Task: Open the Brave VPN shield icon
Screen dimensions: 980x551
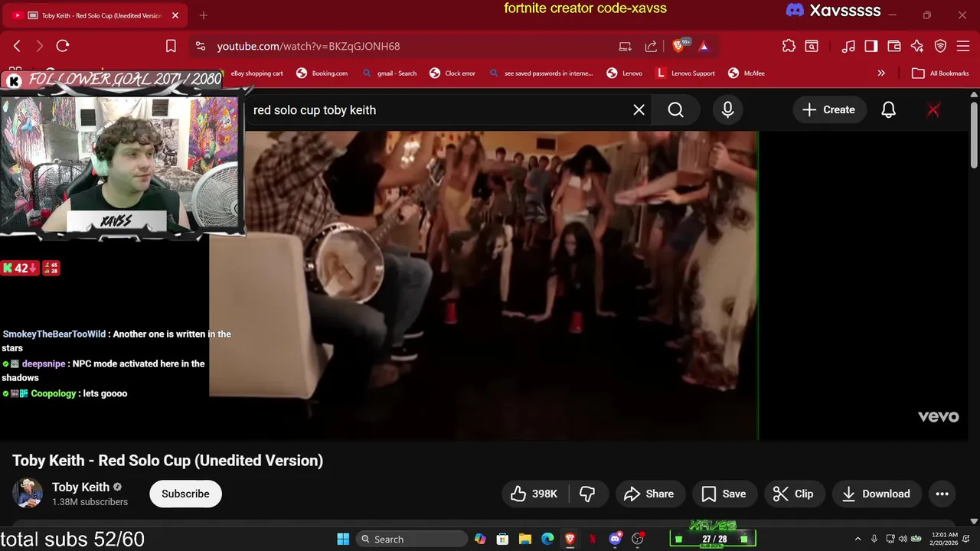Action: [940, 46]
